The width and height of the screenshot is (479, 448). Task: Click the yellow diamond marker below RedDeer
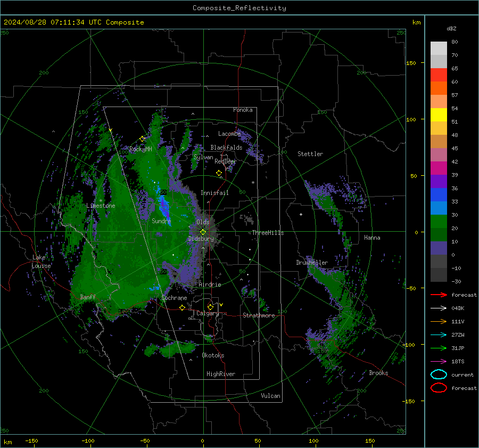(x=219, y=173)
